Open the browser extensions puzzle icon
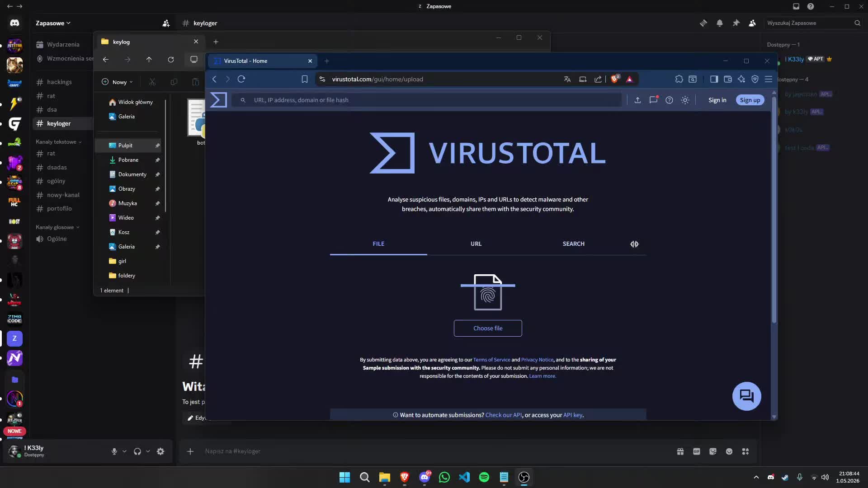Viewport: 868px width, 488px height. click(679, 79)
